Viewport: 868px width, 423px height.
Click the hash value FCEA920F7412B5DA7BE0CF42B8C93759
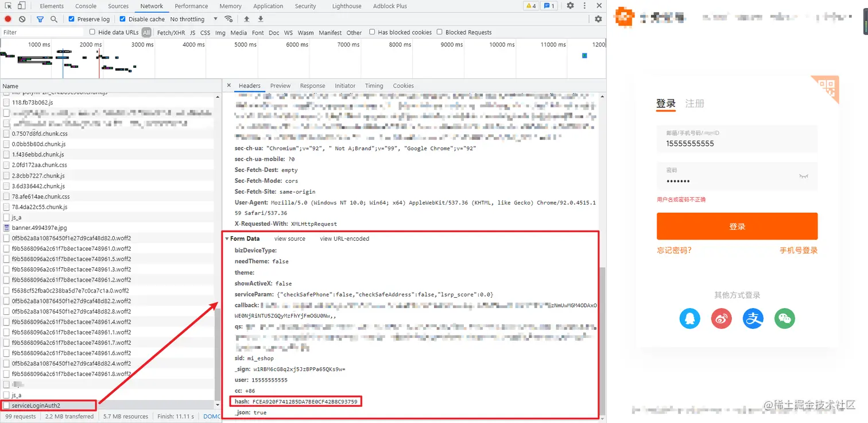coord(305,402)
